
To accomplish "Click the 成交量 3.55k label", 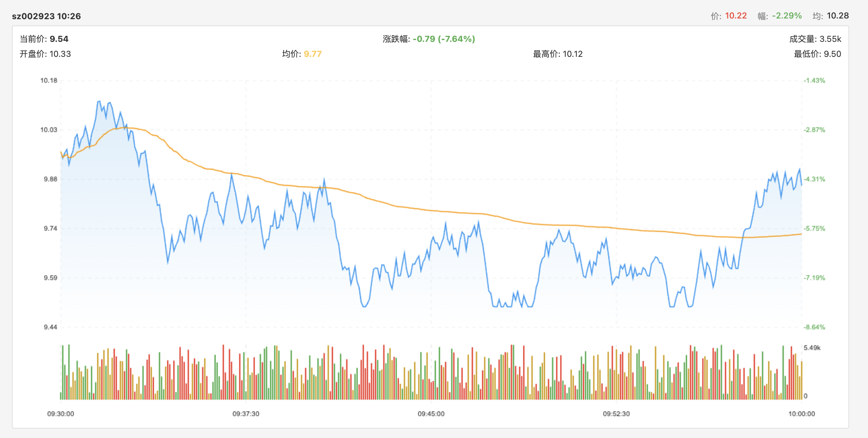I will [x=815, y=39].
